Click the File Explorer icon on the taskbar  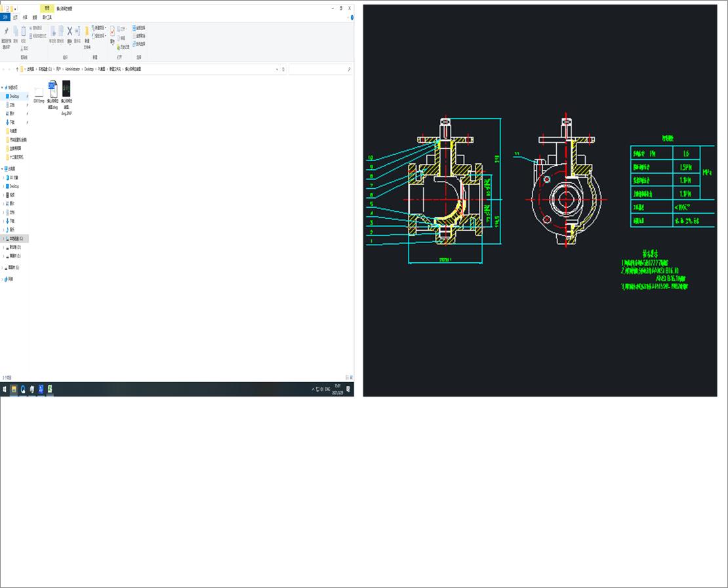14,389
